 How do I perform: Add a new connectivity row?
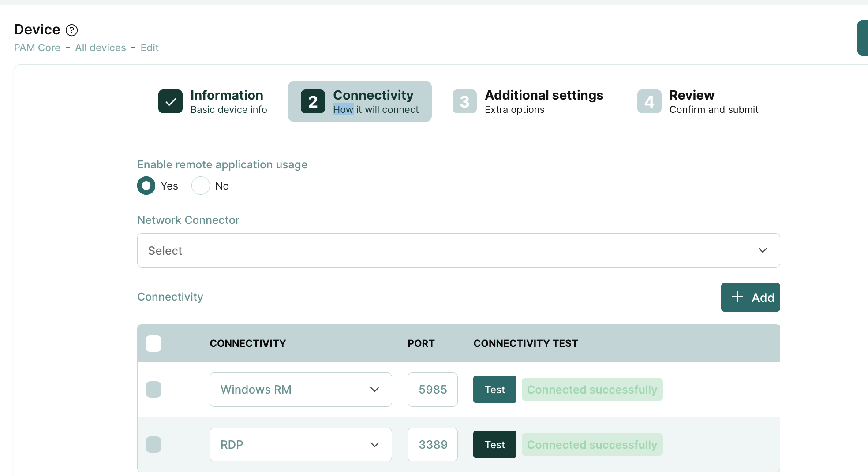coord(750,297)
